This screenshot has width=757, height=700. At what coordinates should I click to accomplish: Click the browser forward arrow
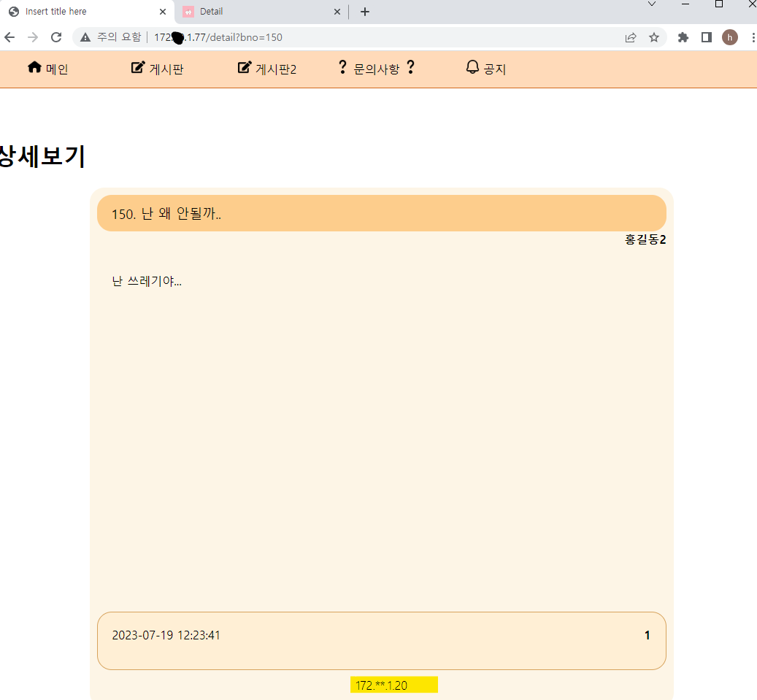pyautogui.click(x=33, y=37)
